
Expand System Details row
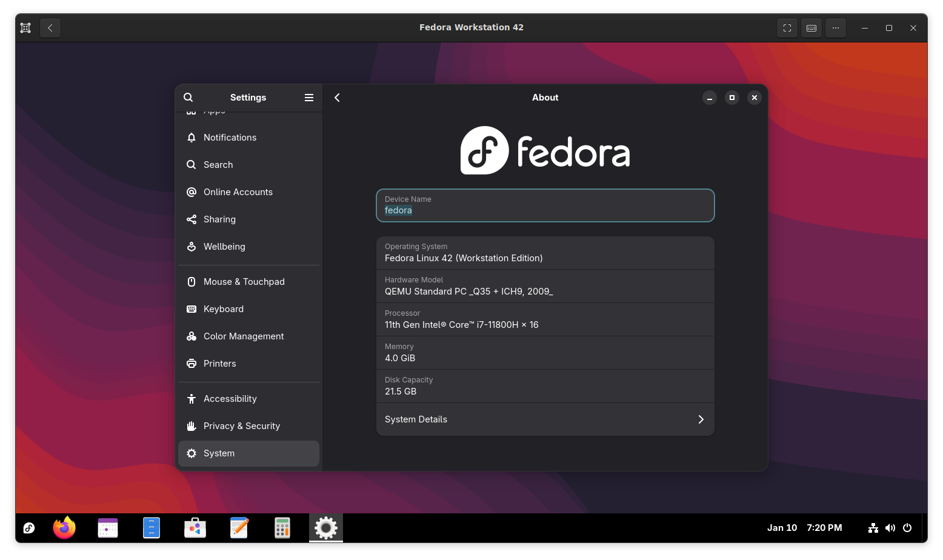(545, 419)
